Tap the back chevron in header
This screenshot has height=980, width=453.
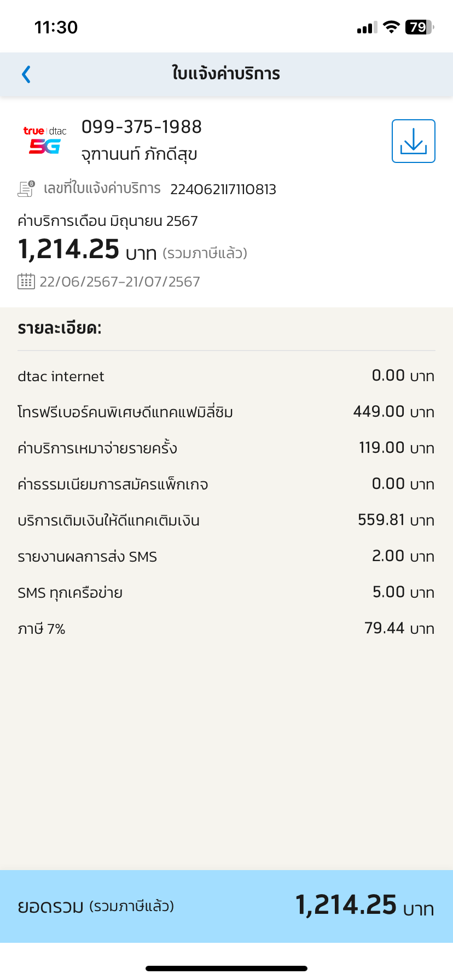pyautogui.click(x=26, y=74)
